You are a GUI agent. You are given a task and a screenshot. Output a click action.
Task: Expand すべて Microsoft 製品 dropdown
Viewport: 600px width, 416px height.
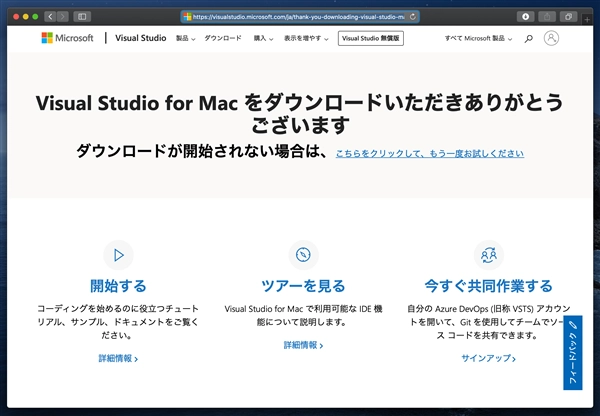tap(478, 38)
